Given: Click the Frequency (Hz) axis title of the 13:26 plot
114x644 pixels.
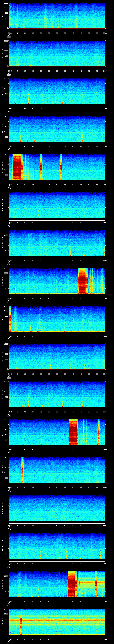Looking at the screenshot, I should 3,167.
